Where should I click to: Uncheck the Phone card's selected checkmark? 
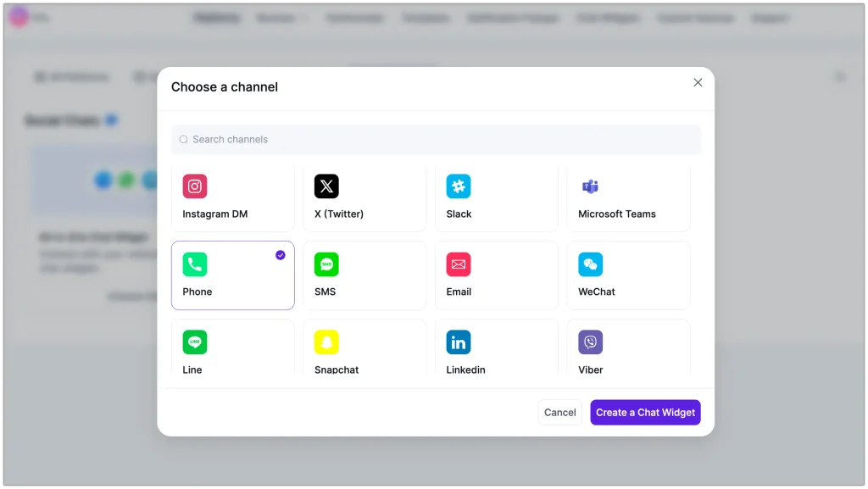[281, 255]
